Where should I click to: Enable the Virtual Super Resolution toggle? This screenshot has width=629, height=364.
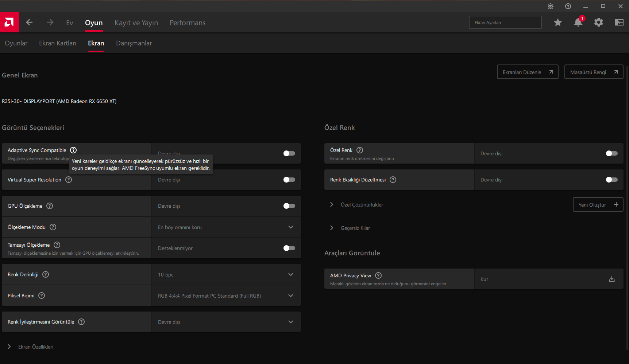289,180
